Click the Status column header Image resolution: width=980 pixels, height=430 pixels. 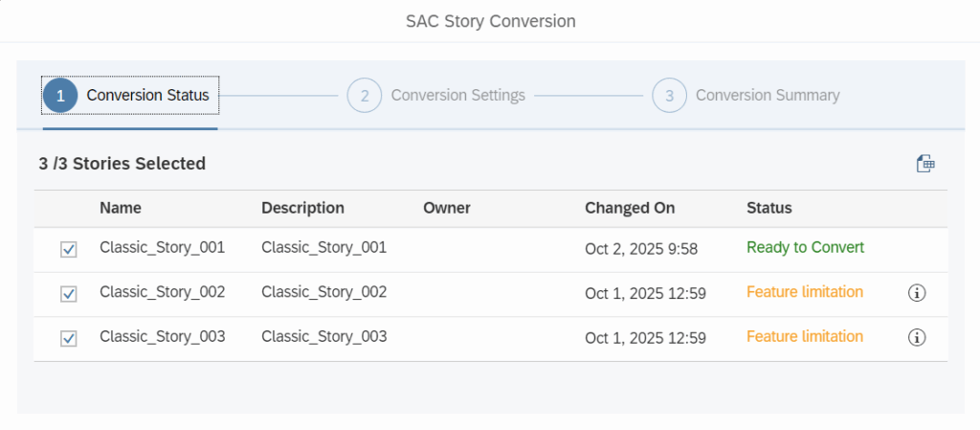pyautogui.click(x=768, y=208)
